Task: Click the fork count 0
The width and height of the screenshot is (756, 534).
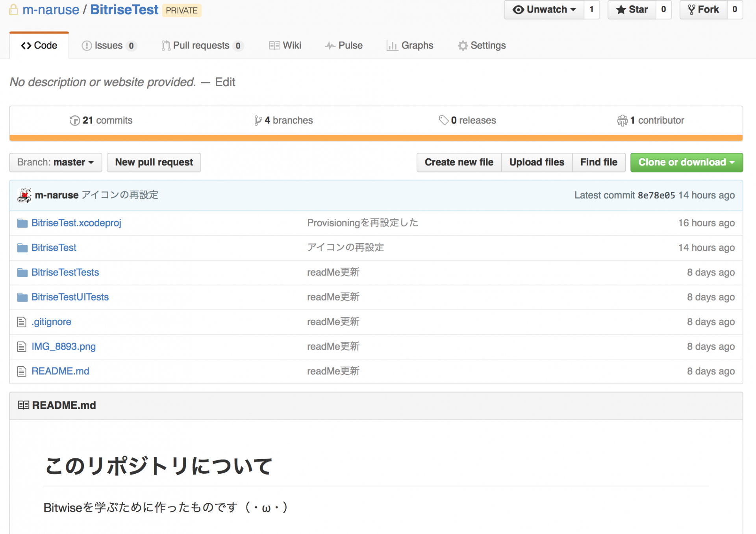Action: click(735, 10)
